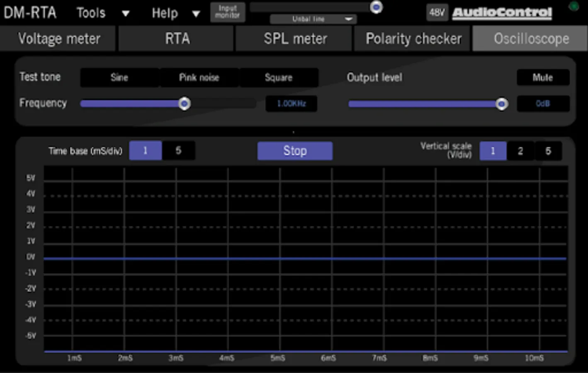The width and height of the screenshot is (588, 373).
Task: Select Sine test tone
Action: 119,78
